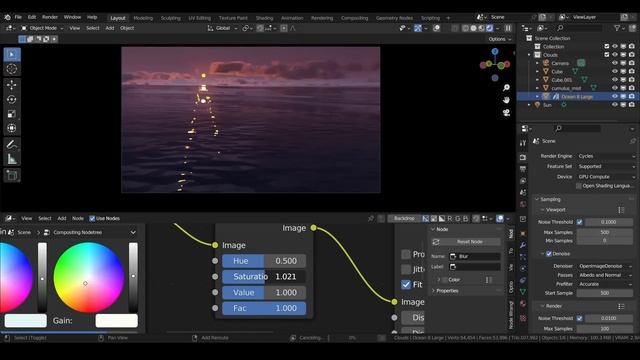Toggle Use Nodes checkbox

pos(92,218)
